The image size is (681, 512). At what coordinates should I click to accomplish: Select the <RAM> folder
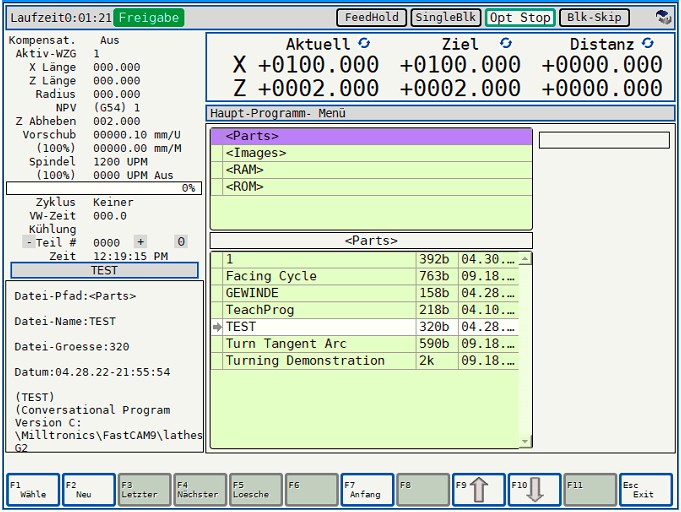coord(371,170)
